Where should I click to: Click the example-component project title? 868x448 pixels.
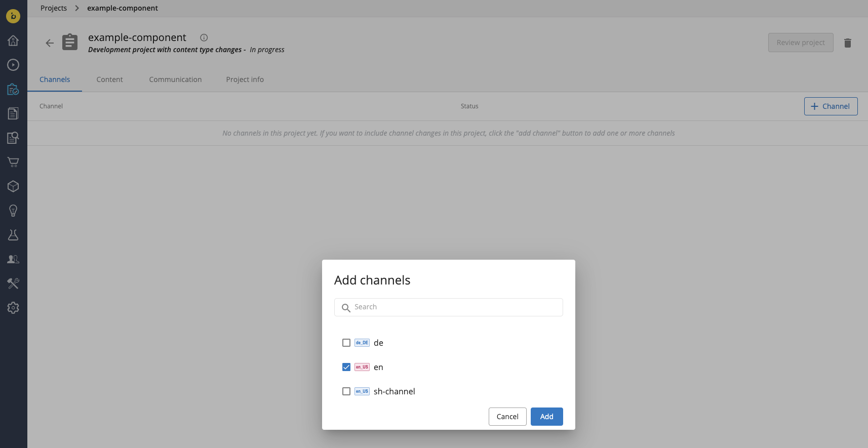click(x=137, y=37)
